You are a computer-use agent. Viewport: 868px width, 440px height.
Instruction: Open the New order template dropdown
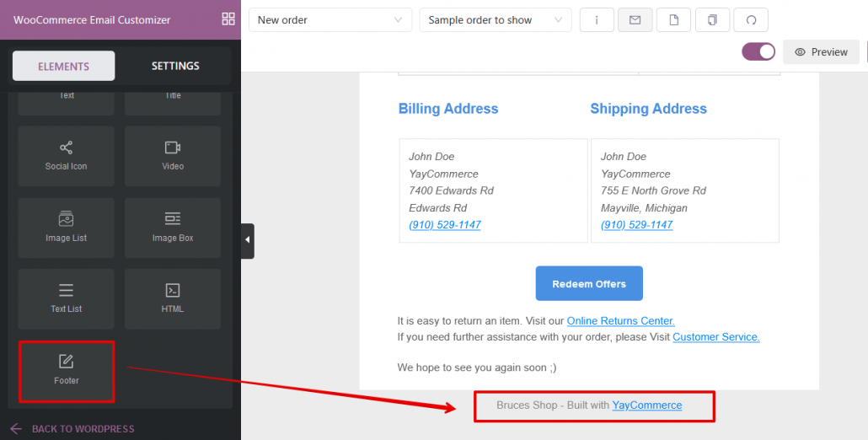(x=330, y=20)
